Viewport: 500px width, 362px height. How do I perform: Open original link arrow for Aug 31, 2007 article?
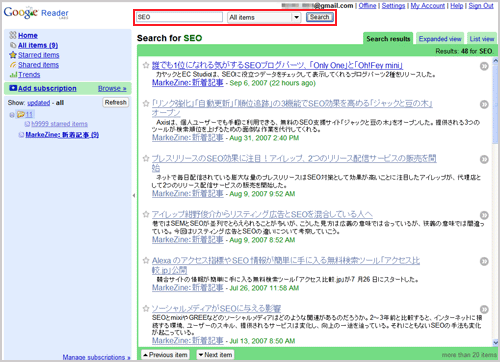click(484, 105)
